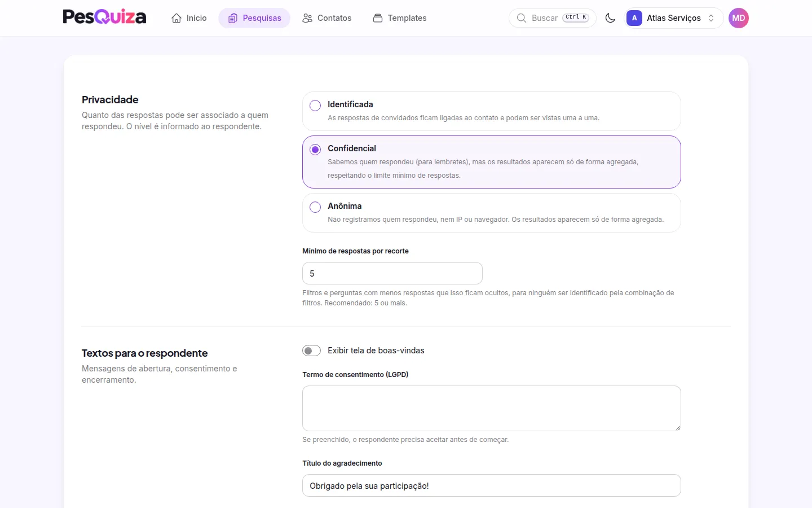Click the 'Recomendado: 5 ou mais' hint text

(x=365, y=303)
